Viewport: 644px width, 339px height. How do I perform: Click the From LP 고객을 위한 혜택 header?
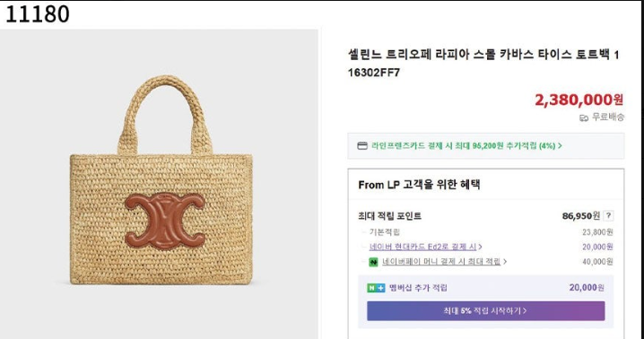coord(419,185)
